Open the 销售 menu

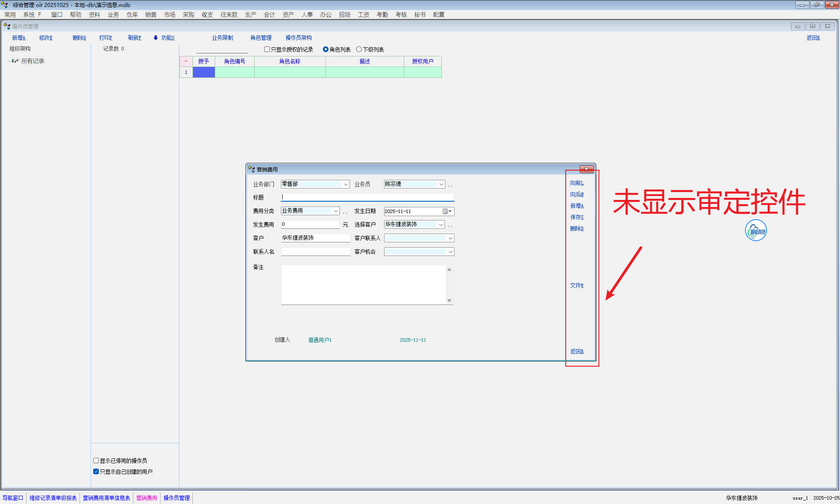pyautogui.click(x=150, y=14)
